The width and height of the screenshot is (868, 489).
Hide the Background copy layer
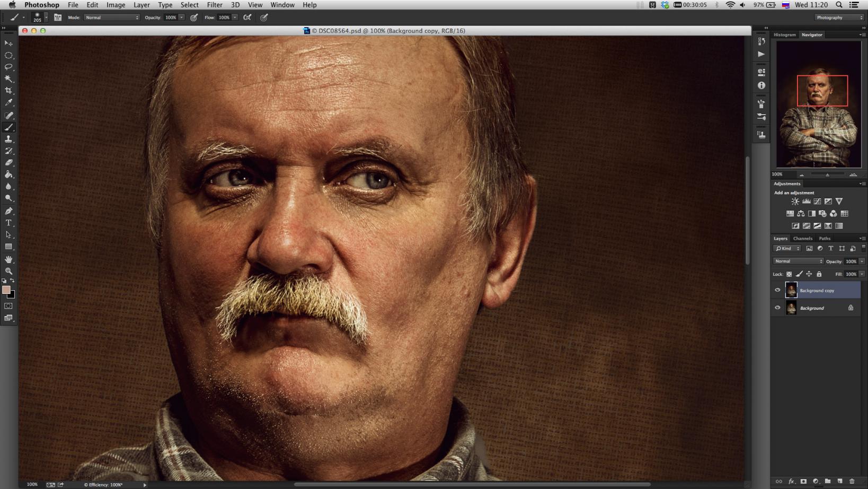click(x=777, y=290)
